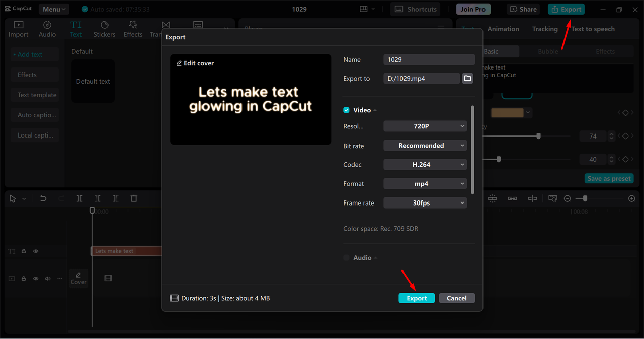This screenshot has width=644, height=339.
Task: Click the Export dialog scrollbar
Action: click(x=472, y=150)
